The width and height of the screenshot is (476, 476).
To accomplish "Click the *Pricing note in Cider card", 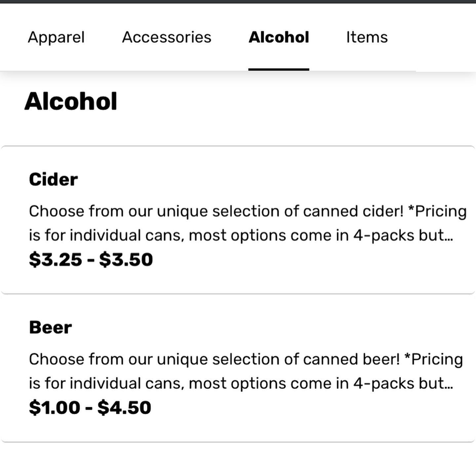I will 437,211.
